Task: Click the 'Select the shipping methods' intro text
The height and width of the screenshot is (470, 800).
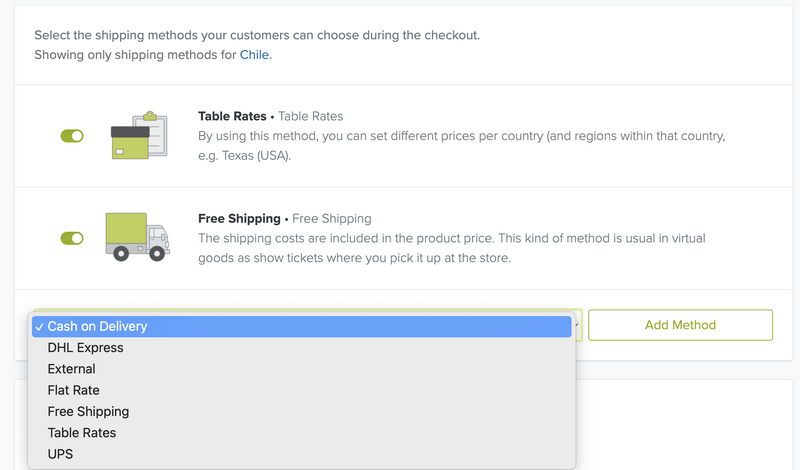Action: (257, 35)
